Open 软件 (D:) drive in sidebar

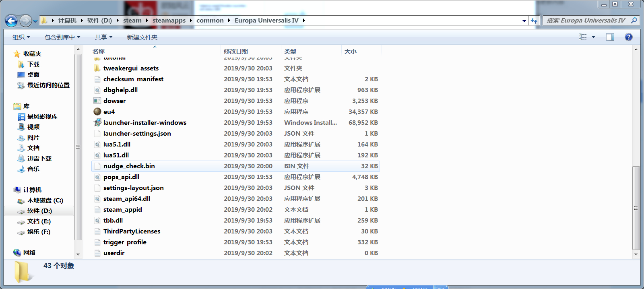point(35,211)
